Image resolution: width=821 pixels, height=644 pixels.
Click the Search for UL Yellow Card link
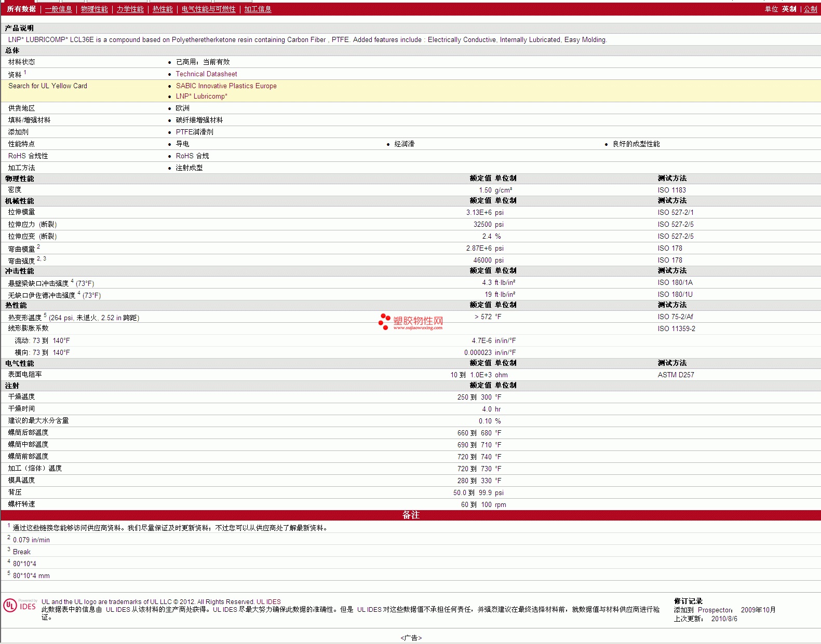coord(48,86)
